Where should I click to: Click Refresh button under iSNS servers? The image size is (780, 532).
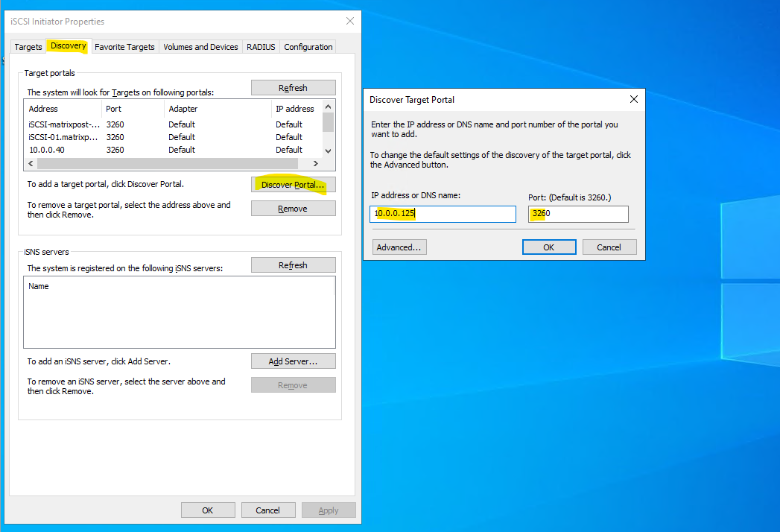pos(293,265)
